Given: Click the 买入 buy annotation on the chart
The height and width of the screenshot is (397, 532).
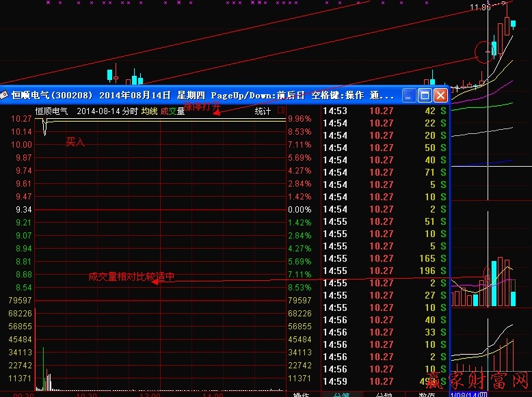Looking at the screenshot, I should coord(75,141).
